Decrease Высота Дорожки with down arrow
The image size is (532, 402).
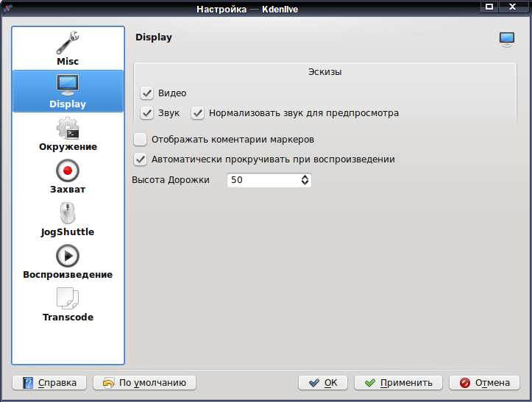(x=305, y=183)
